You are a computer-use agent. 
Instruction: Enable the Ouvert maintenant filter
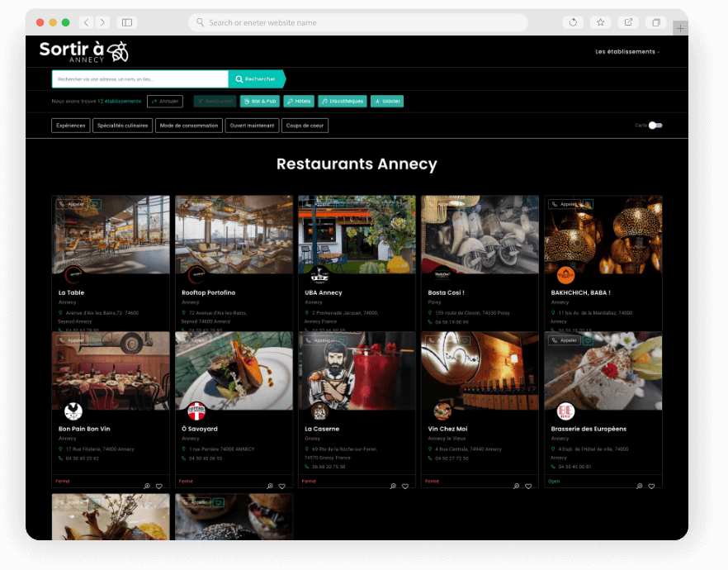click(252, 126)
